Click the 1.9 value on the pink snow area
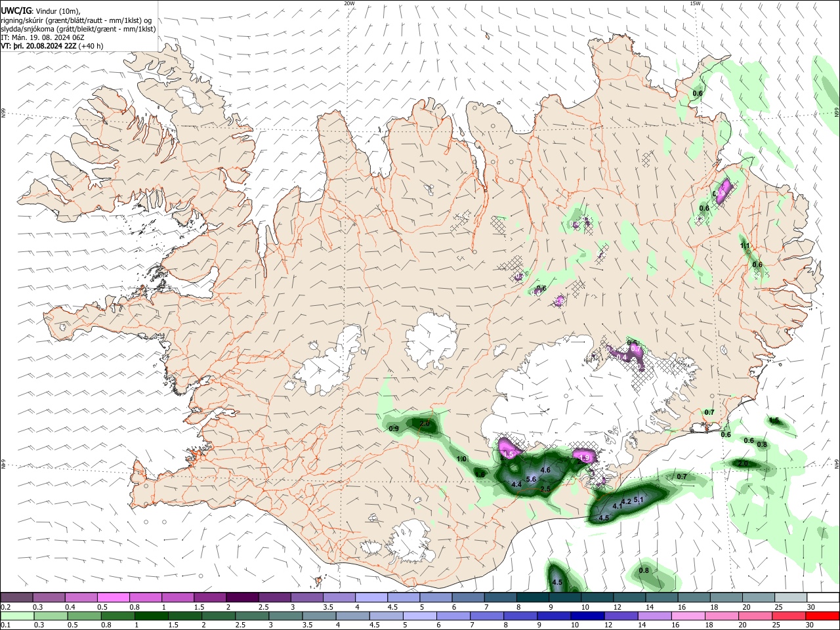 [585, 457]
